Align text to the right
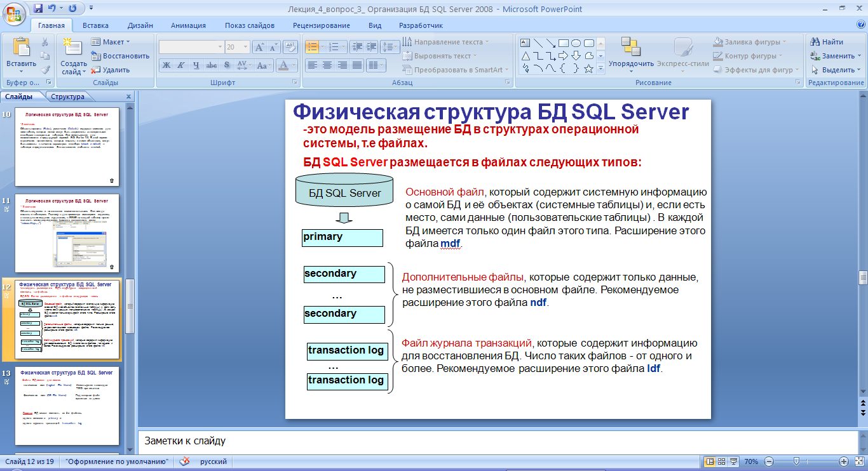868x471 pixels. click(342, 65)
